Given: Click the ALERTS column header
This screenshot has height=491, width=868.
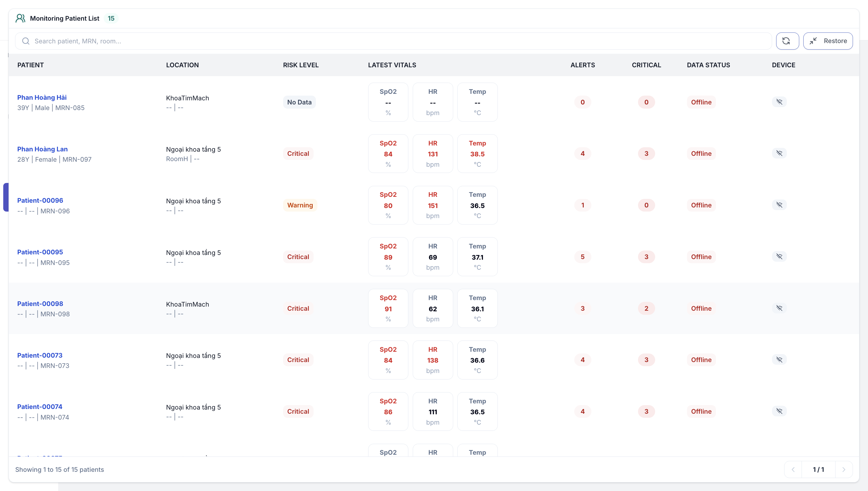Looking at the screenshot, I should click(x=583, y=65).
